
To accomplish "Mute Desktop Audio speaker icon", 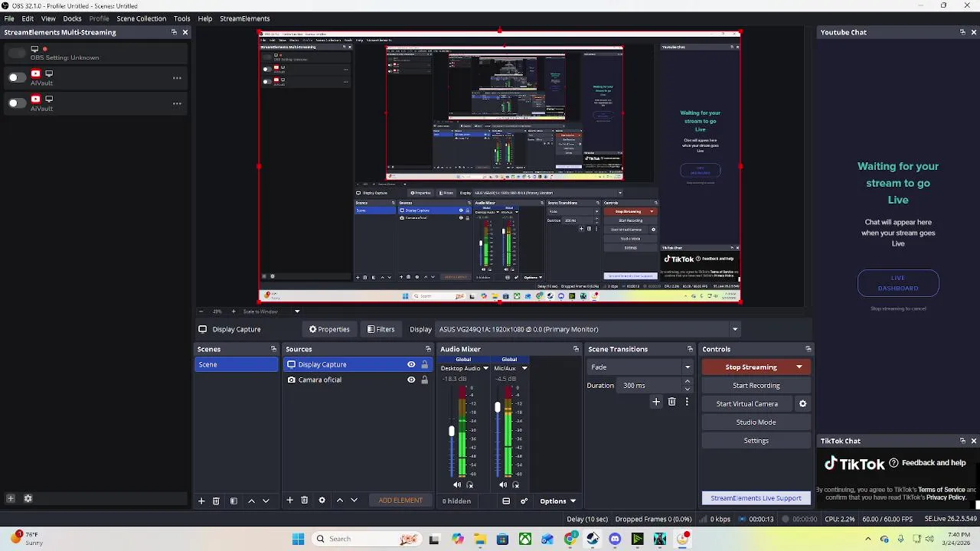I will point(457,484).
